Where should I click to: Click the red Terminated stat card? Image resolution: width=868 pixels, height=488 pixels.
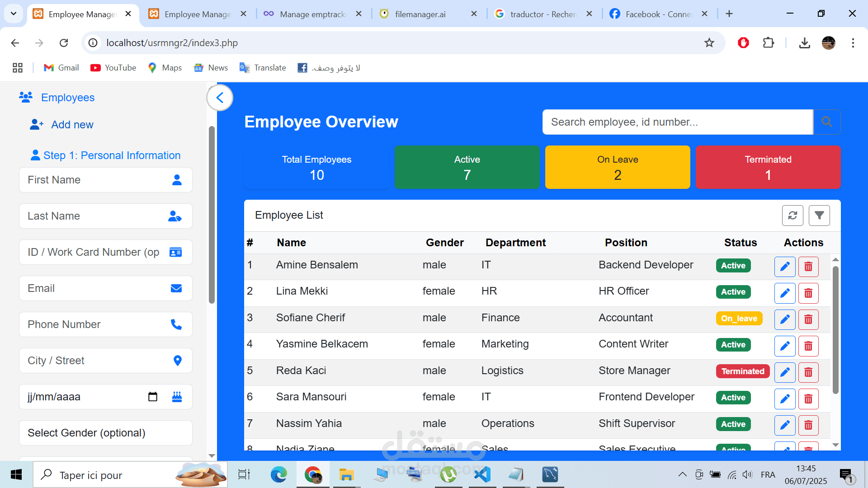click(x=768, y=167)
